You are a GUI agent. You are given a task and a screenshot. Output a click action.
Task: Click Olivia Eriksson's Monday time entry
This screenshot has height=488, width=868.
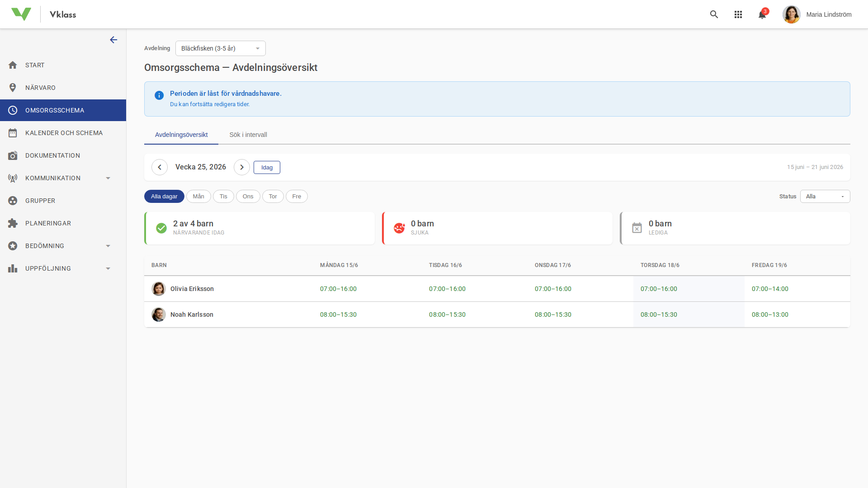338,289
